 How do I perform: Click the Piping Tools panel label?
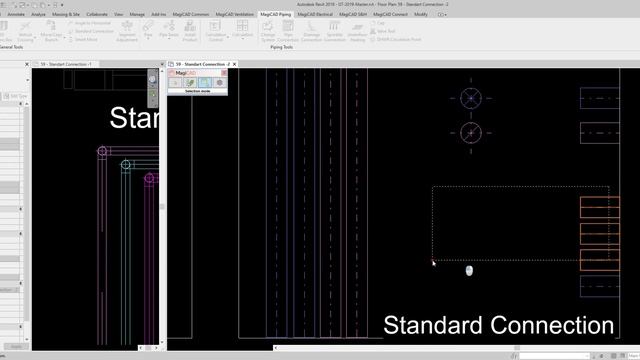pyautogui.click(x=281, y=47)
